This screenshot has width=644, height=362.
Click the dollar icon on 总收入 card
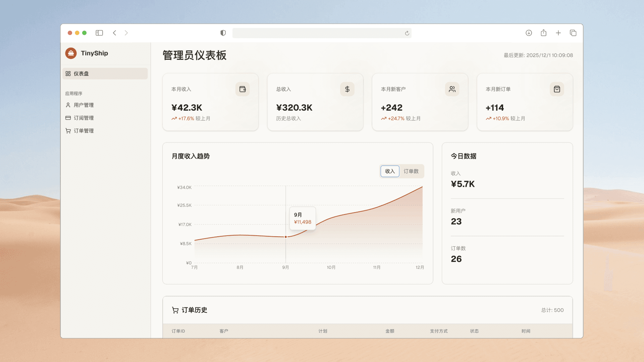point(347,89)
